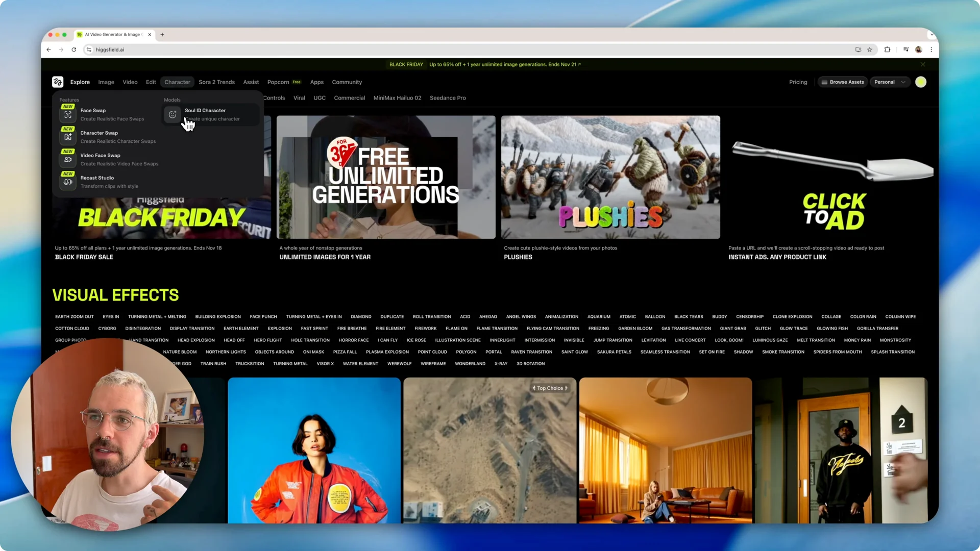Open the Plushies promo thumbnail
The height and width of the screenshot is (551, 980).
pos(610,177)
